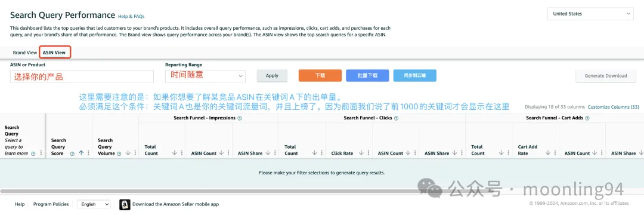This screenshot has width=644, height=215.
Task: Open the footer Help link
Action: click(20, 204)
